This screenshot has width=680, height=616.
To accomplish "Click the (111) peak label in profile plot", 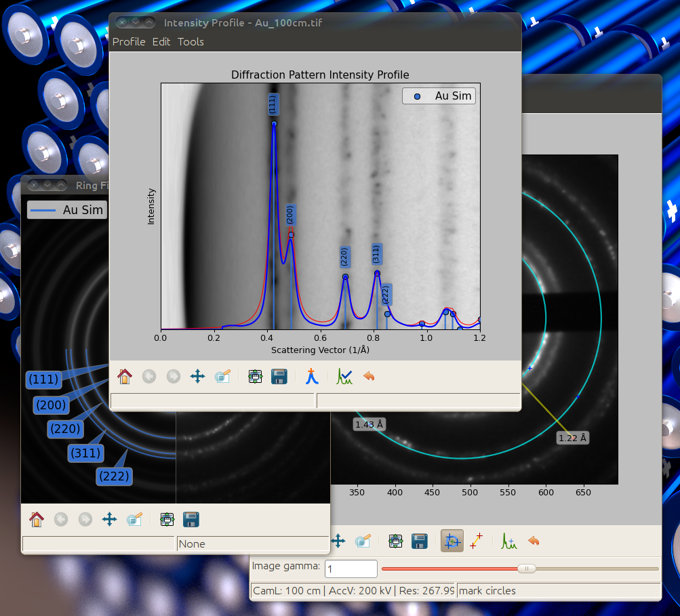I will tap(273, 104).
